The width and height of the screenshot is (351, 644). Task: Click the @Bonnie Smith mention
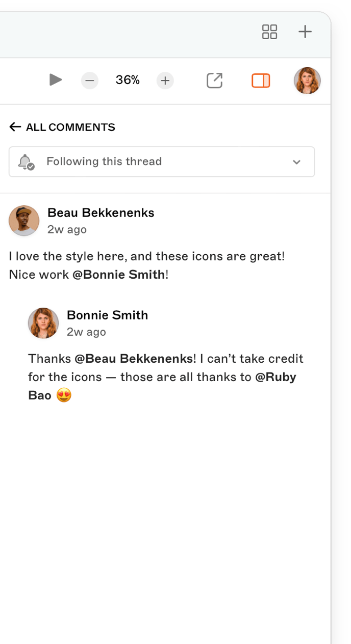tap(118, 275)
